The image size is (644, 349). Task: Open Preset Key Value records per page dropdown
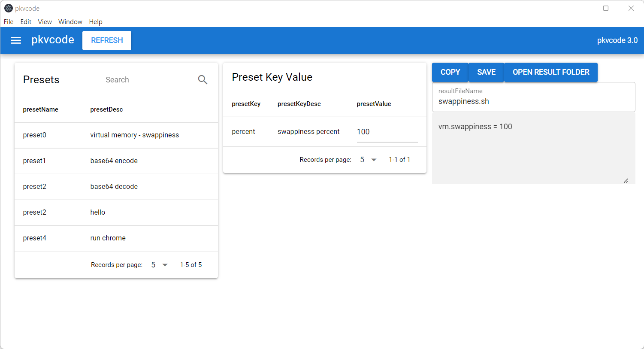[368, 160]
